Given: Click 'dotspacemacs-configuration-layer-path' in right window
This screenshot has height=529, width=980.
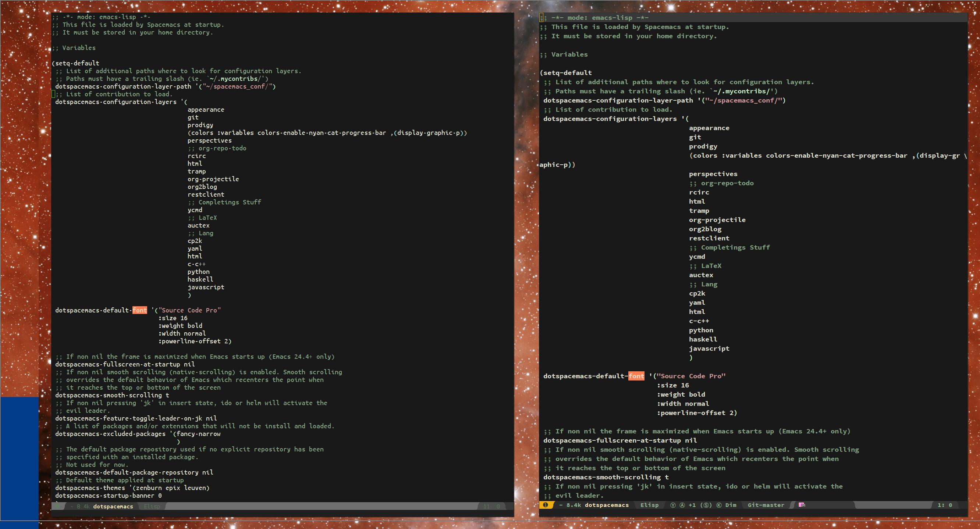Looking at the screenshot, I should 618,100.
